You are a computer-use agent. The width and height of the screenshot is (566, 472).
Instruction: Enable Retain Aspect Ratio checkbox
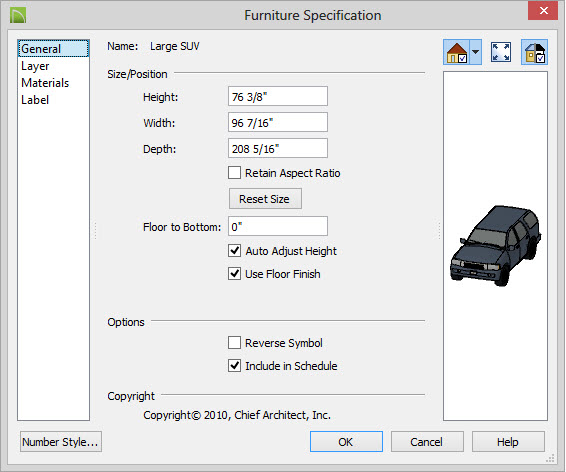(x=234, y=172)
